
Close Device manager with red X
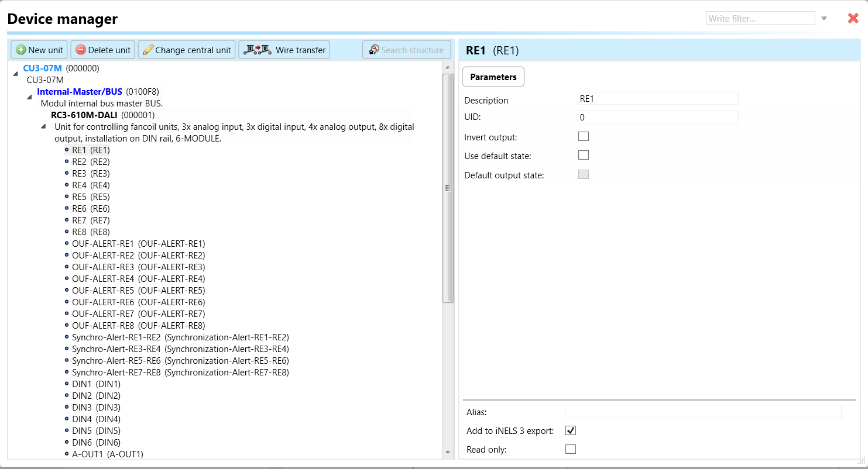853,18
